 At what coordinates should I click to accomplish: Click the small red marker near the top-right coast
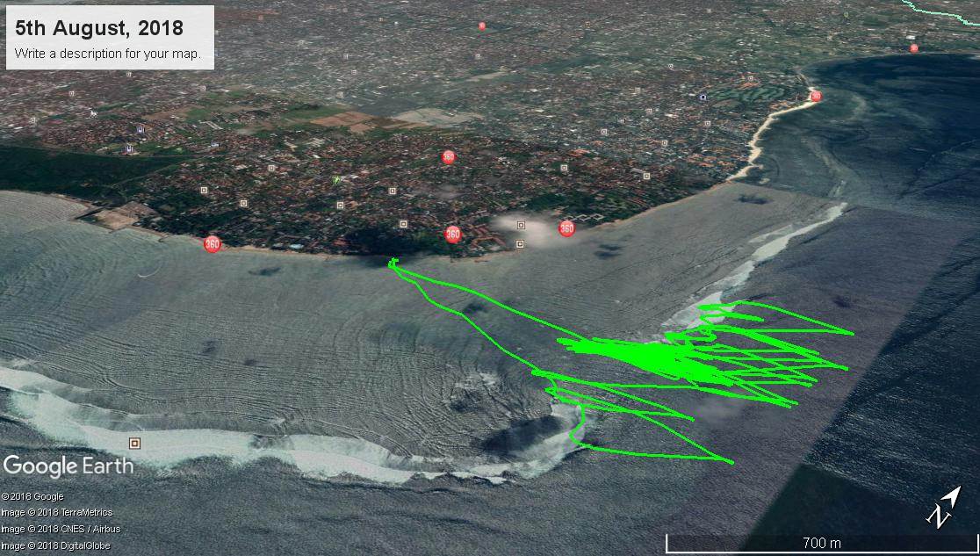(913, 48)
